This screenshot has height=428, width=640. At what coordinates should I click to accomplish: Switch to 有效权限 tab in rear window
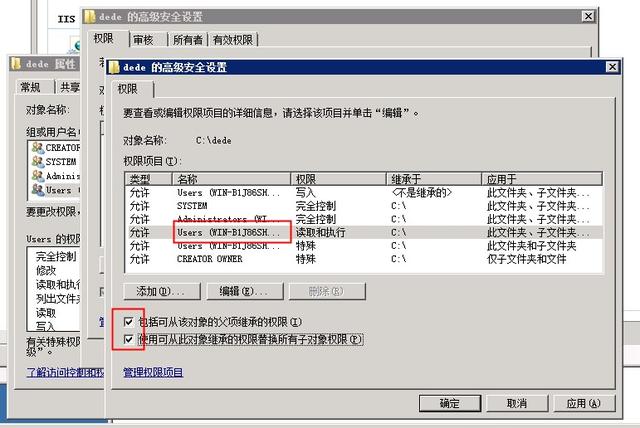[233, 40]
